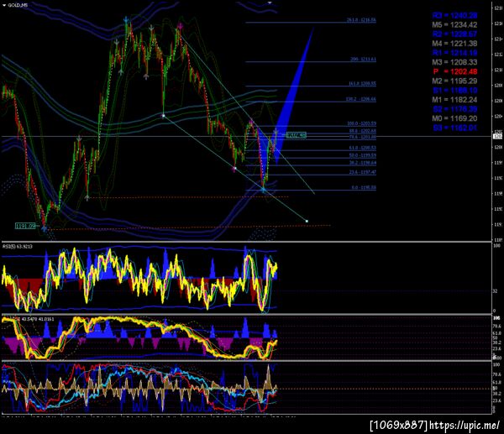This screenshot has height=434, width=504.
Task: Select the M1 = 1182.24 pivot label
Action: [x=454, y=100]
